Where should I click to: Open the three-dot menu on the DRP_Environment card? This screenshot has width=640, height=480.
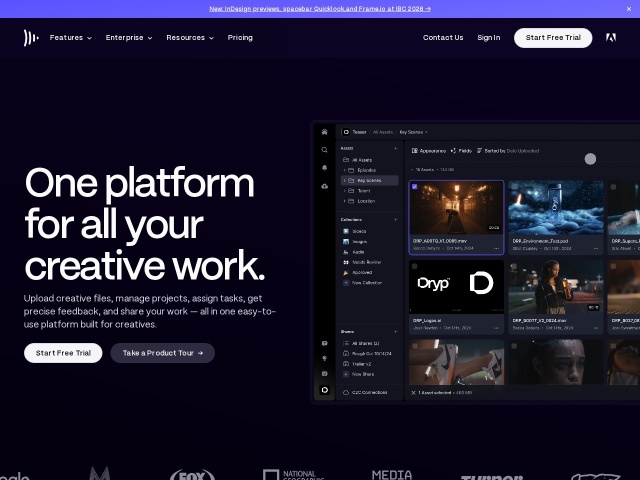pos(596,248)
